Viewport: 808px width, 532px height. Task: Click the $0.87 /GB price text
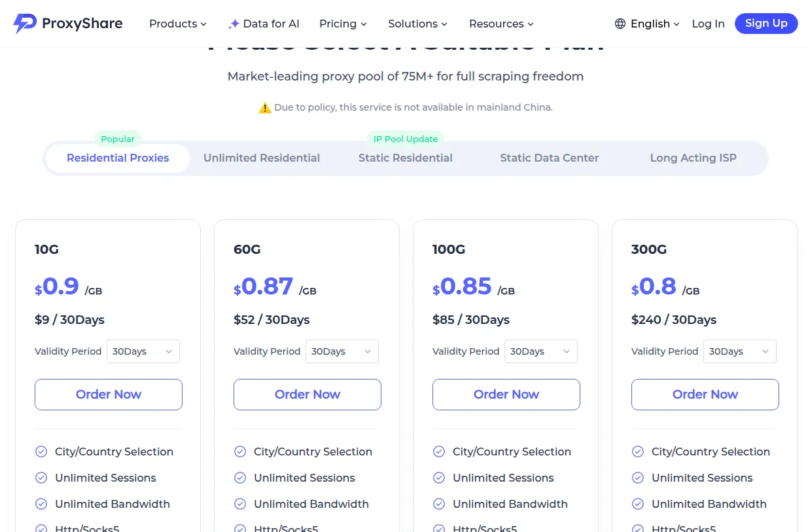pos(275,287)
